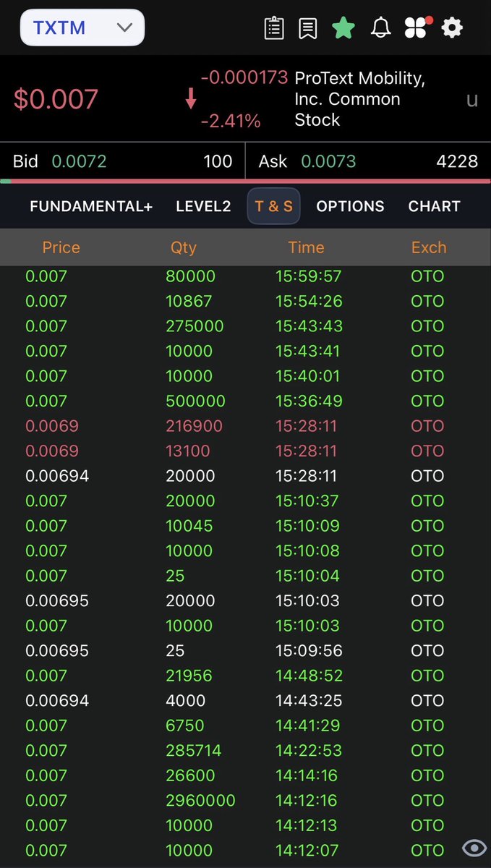Tap the $0.007 last price

56,99
